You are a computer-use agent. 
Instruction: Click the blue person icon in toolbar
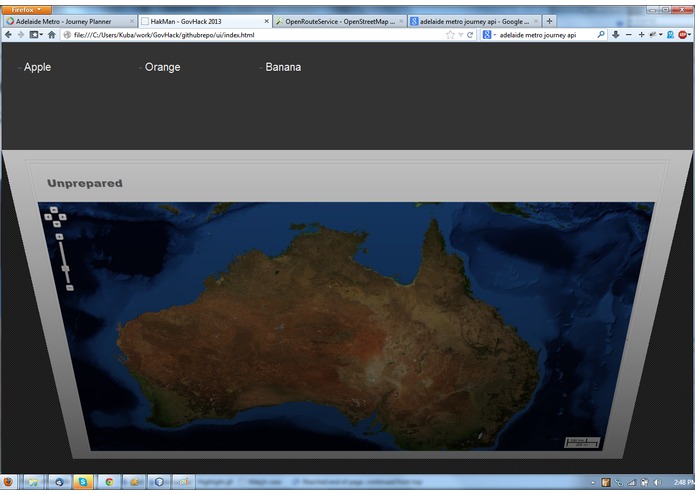tap(671, 35)
